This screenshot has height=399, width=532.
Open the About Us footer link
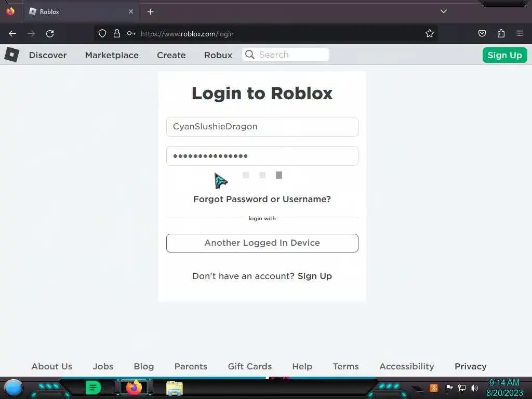[52, 366]
